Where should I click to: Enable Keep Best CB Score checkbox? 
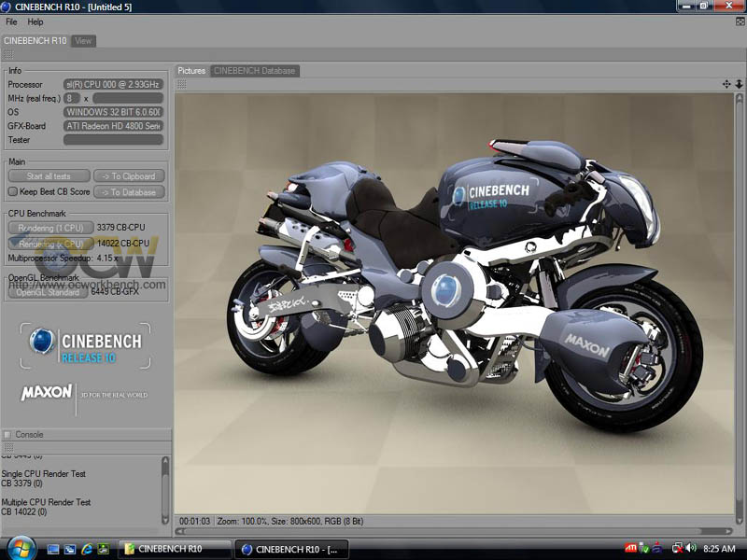(13, 192)
